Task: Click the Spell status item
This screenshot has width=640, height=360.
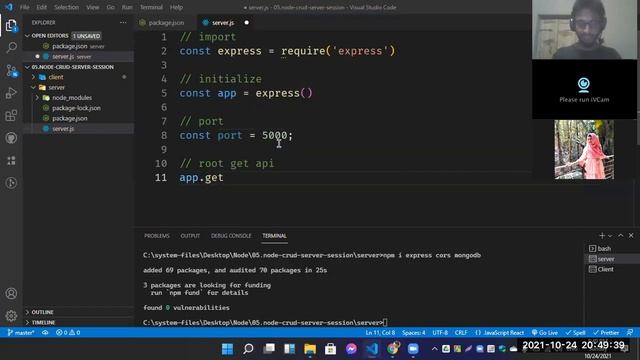Action: pyautogui.click(x=576, y=333)
